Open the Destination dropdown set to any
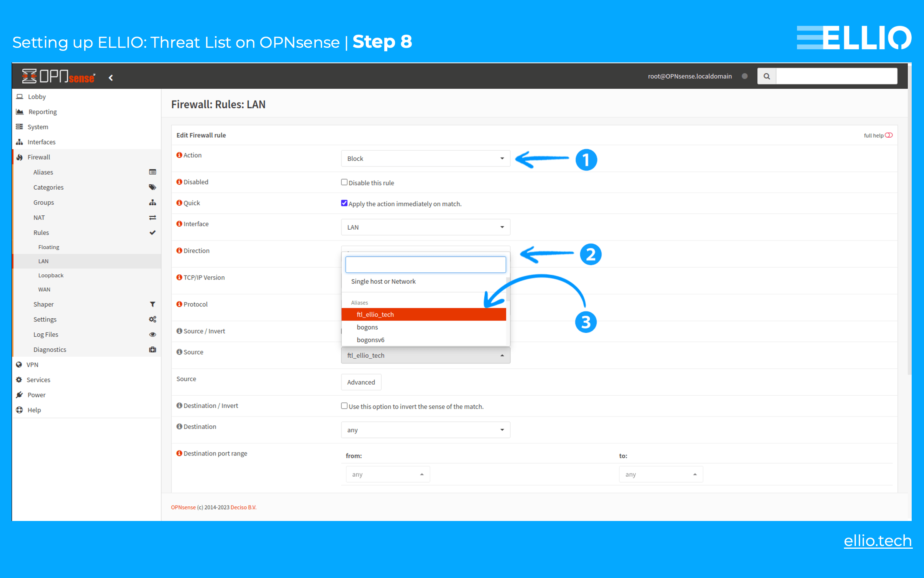 425,429
